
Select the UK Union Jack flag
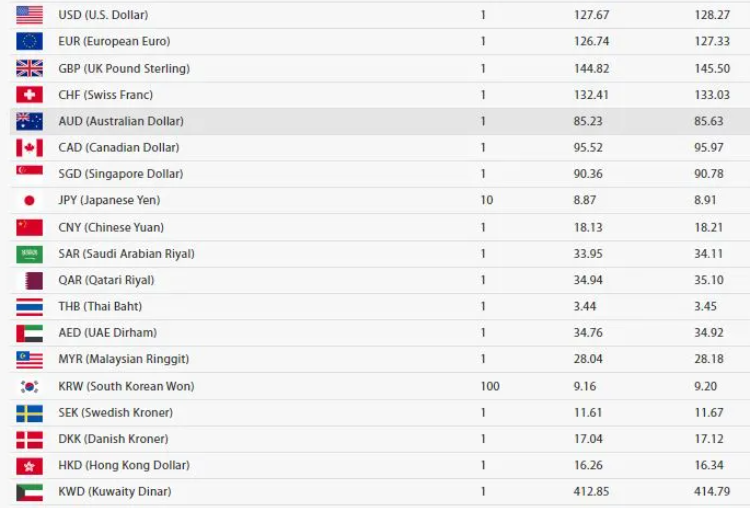pos(29,68)
